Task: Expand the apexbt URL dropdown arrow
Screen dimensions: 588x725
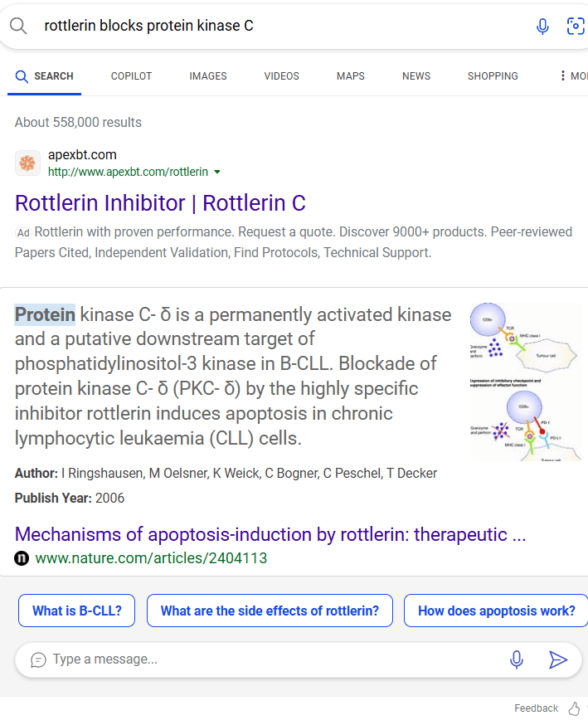Action: [217, 172]
